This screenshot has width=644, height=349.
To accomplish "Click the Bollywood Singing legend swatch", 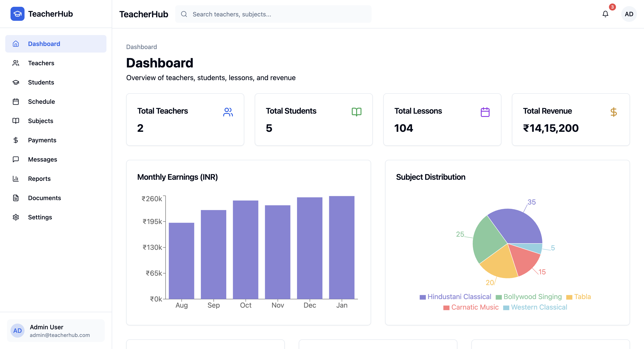I will pyautogui.click(x=499, y=297).
